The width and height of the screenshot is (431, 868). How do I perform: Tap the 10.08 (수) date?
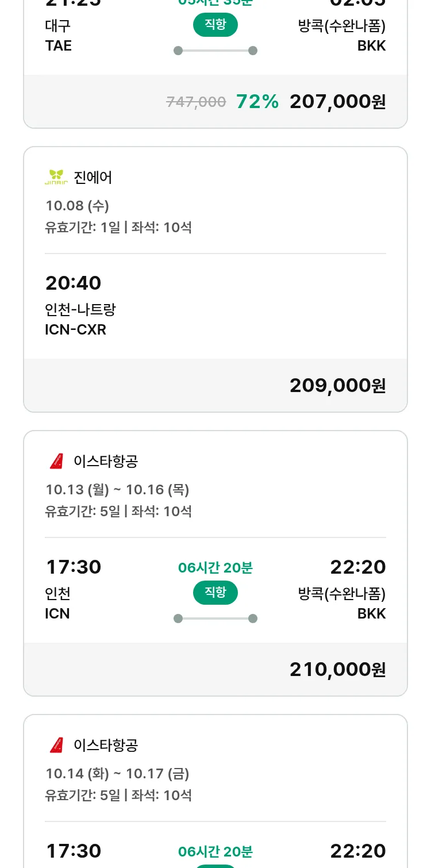[77, 205]
